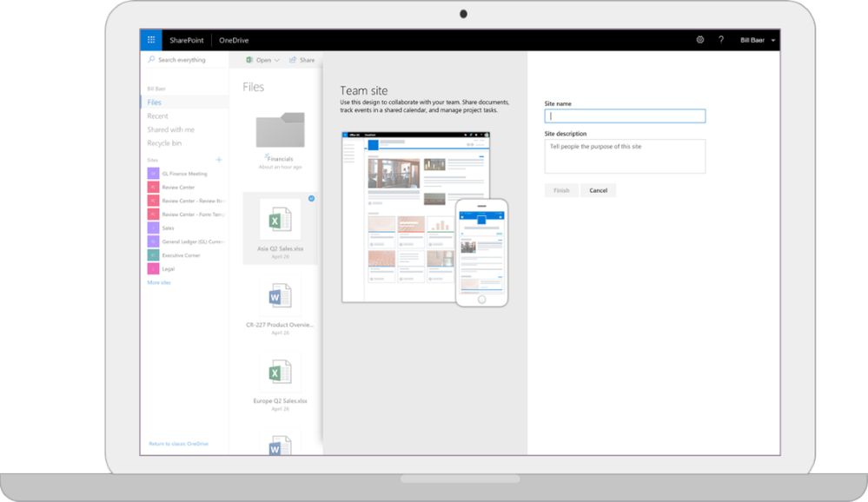Click the Sales site tile icon
The width and height of the screenshot is (868, 502).
[x=153, y=228]
